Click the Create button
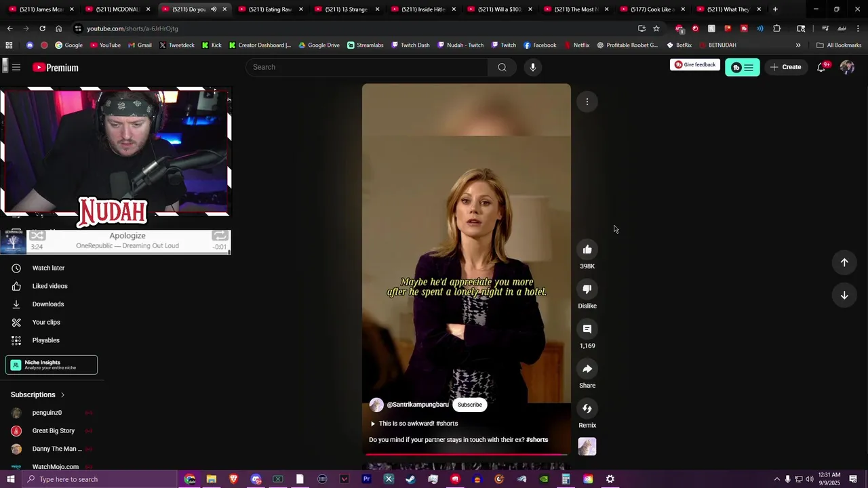 (786, 67)
